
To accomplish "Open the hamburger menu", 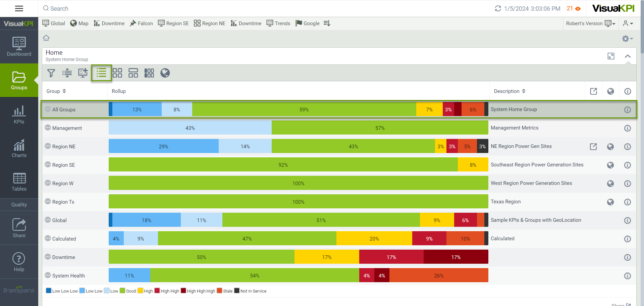I will click(x=19, y=8).
